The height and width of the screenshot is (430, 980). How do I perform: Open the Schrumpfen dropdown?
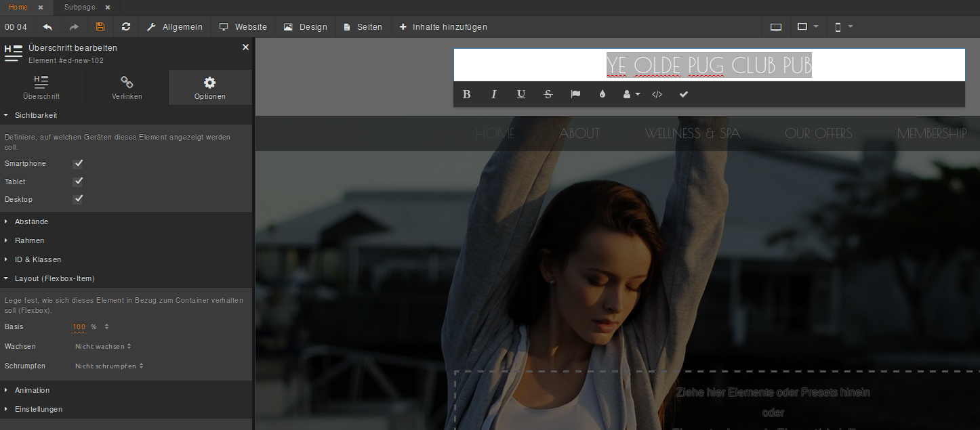109,366
